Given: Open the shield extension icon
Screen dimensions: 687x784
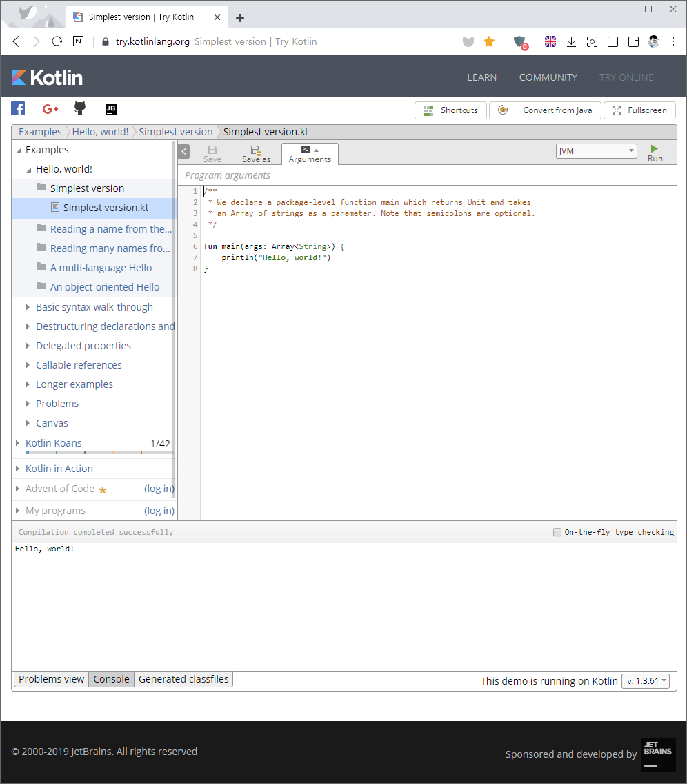Looking at the screenshot, I should 520,42.
